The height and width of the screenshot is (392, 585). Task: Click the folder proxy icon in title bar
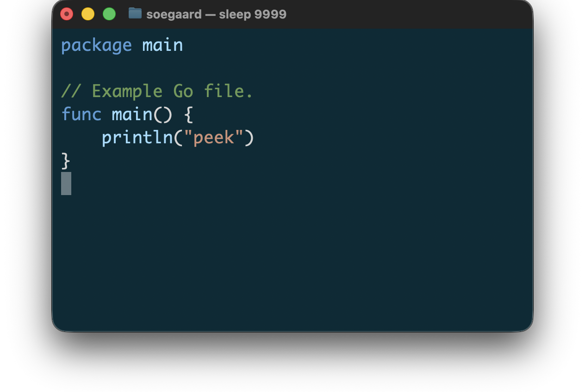[x=135, y=13]
